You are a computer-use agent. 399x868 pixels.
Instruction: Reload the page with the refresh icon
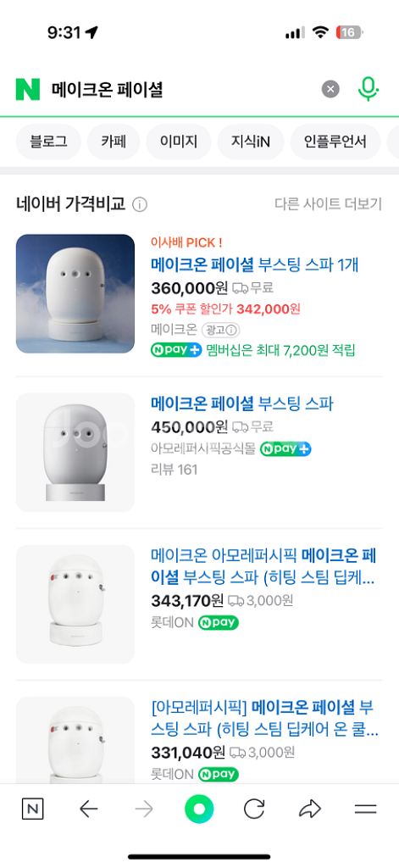point(254,810)
